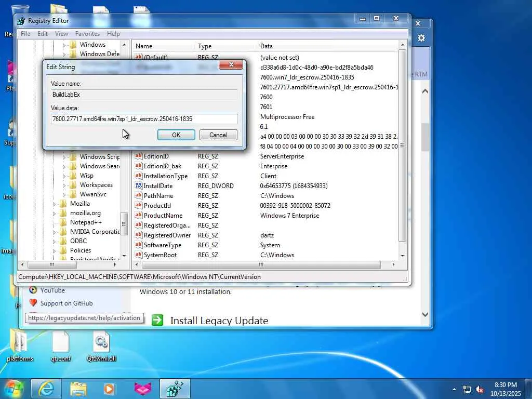532x399 pixels.
Task: Click the tree pane vertical scrollbar thumb
Action: (x=124, y=223)
